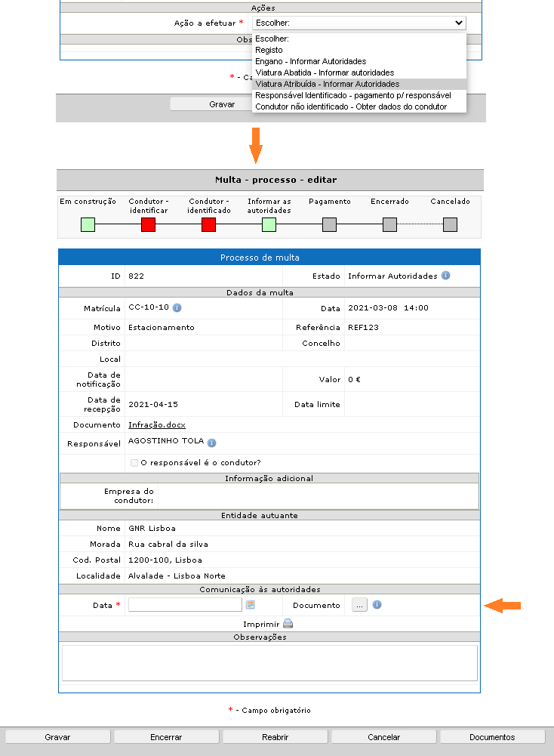Open the calendar date picker icon
The width and height of the screenshot is (554, 756).
tap(251, 604)
